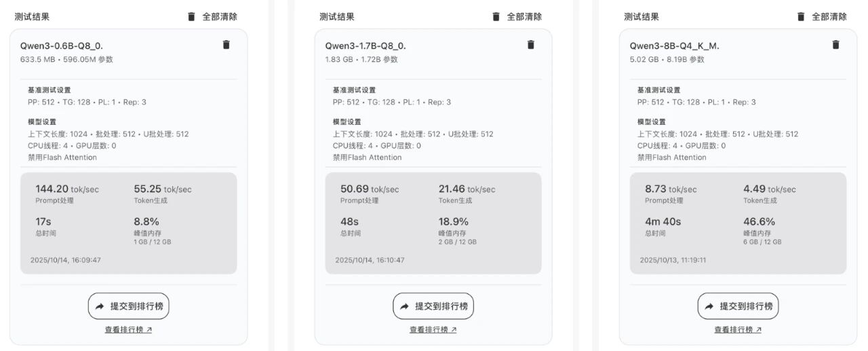This screenshot has width=868, height=351.
Task: Click trash icon beside left 全部清除
Action: [191, 16]
